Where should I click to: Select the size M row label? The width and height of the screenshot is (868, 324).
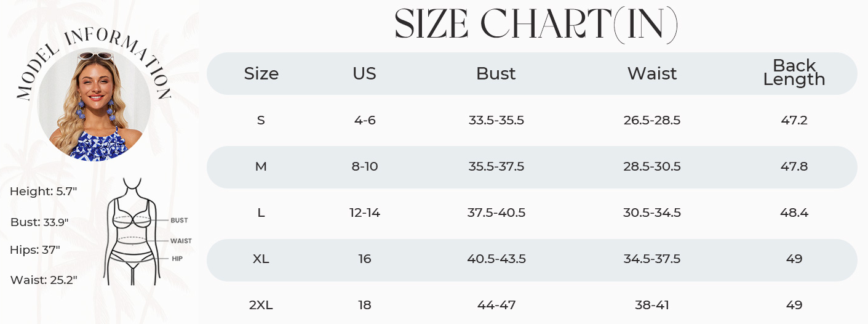click(x=261, y=166)
